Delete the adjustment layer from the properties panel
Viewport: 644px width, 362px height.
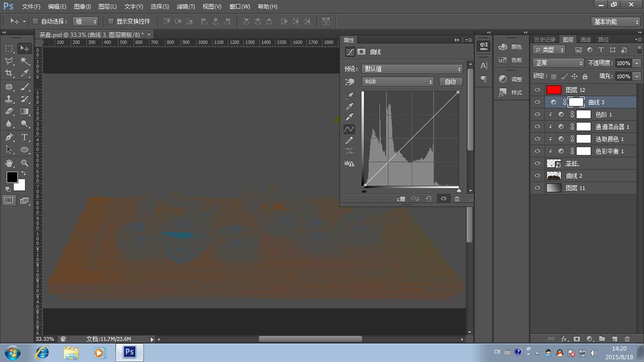(x=457, y=199)
